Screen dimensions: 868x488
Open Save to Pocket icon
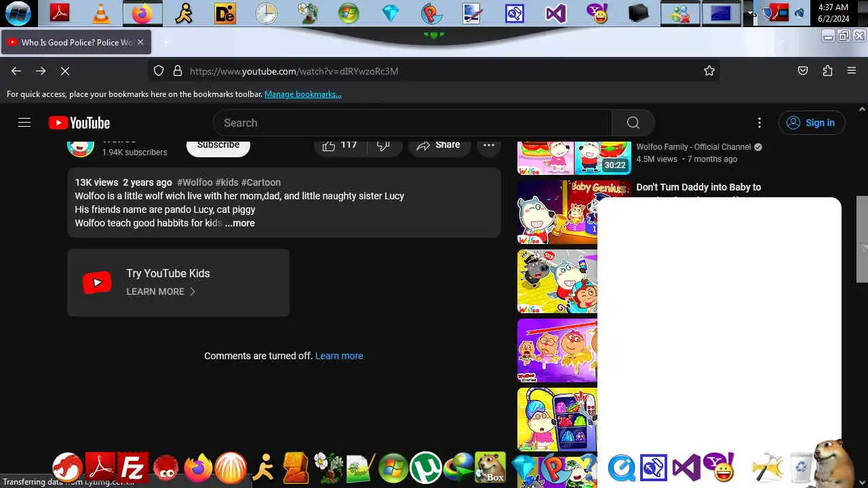[803, 71]
